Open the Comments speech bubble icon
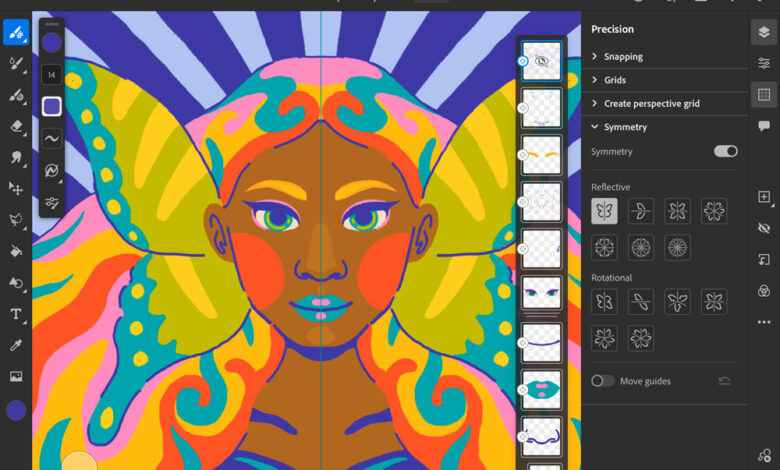 tap(764, 126)
